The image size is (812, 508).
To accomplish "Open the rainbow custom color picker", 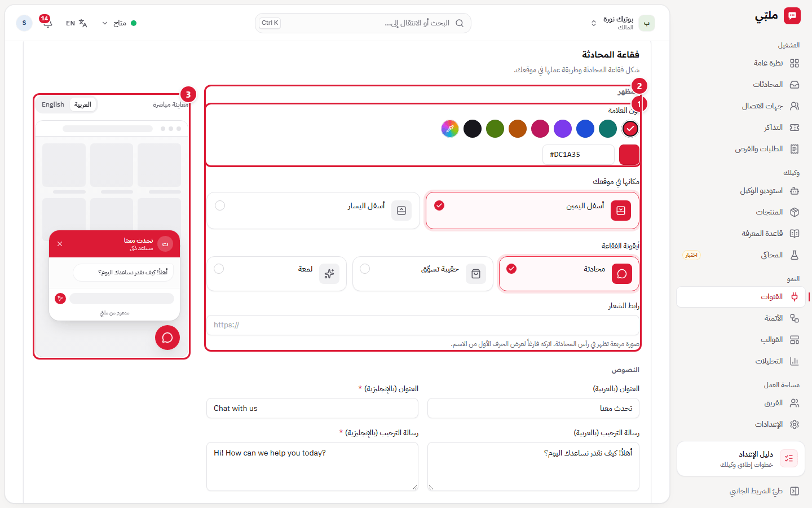I will pos(450,129).
